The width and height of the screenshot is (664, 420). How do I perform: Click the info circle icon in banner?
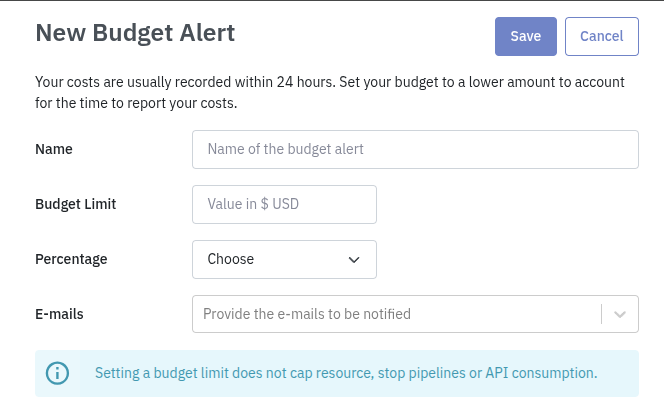point(57,373)
